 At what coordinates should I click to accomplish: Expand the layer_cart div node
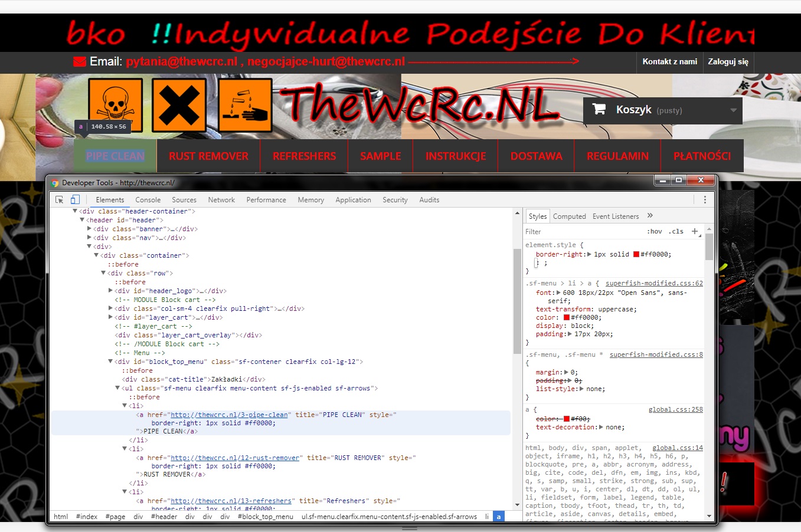pyautogui.click(x=110, y=317)
